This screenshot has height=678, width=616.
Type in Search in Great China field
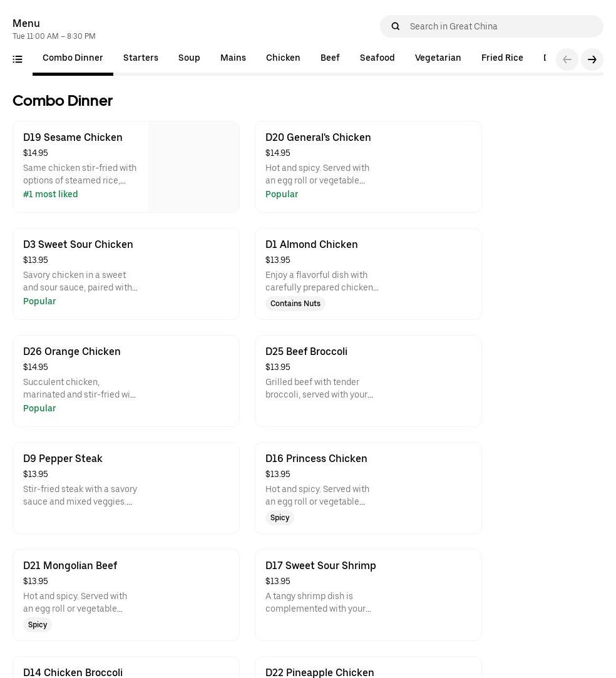point(501,26)
